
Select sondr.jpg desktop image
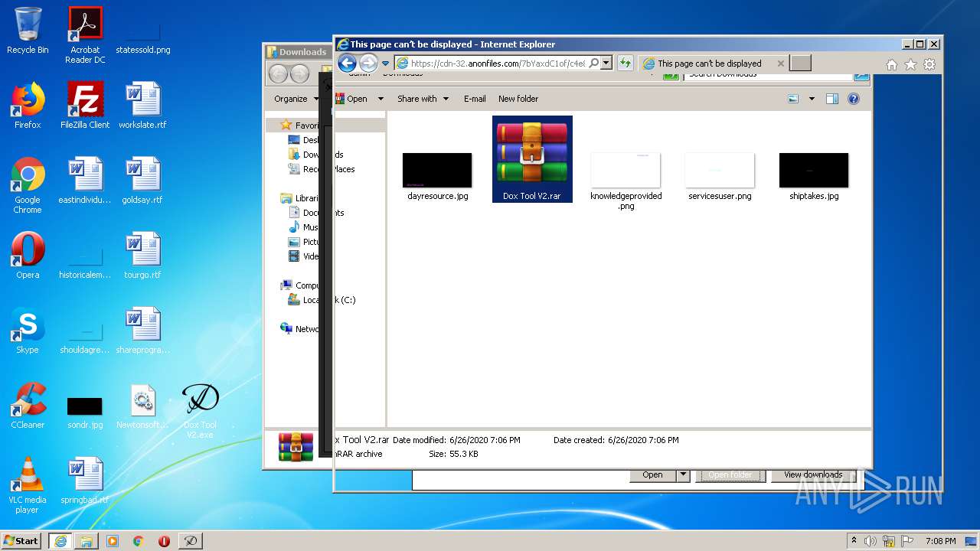tap(85, 413)
